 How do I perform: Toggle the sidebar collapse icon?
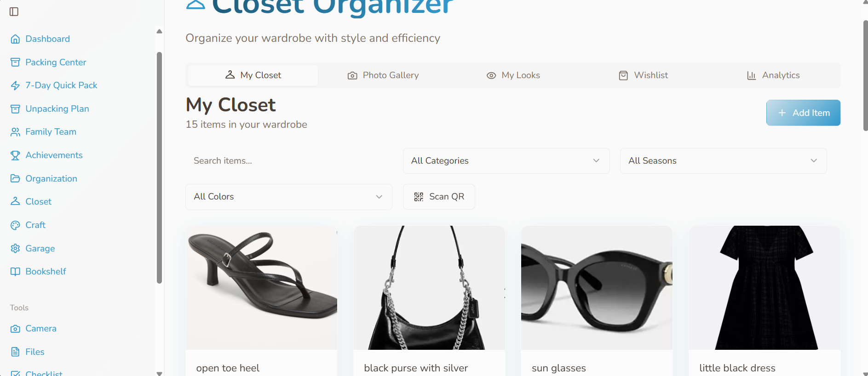(x=14, y=11)
